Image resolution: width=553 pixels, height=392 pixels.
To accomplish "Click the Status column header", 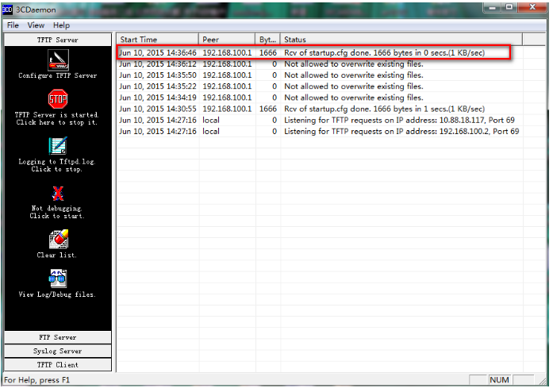I will 401,40.
